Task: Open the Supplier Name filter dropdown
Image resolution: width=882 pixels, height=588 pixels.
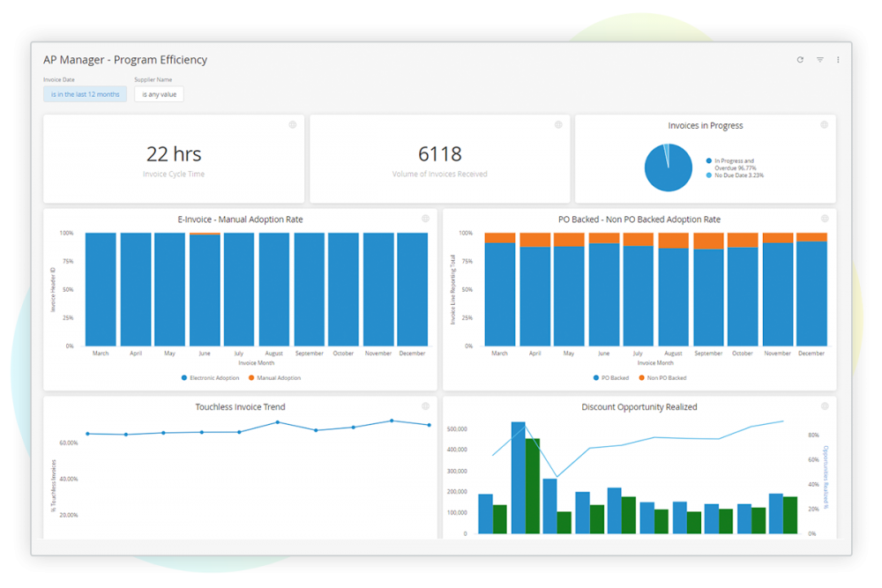Action: click(159, 94)
